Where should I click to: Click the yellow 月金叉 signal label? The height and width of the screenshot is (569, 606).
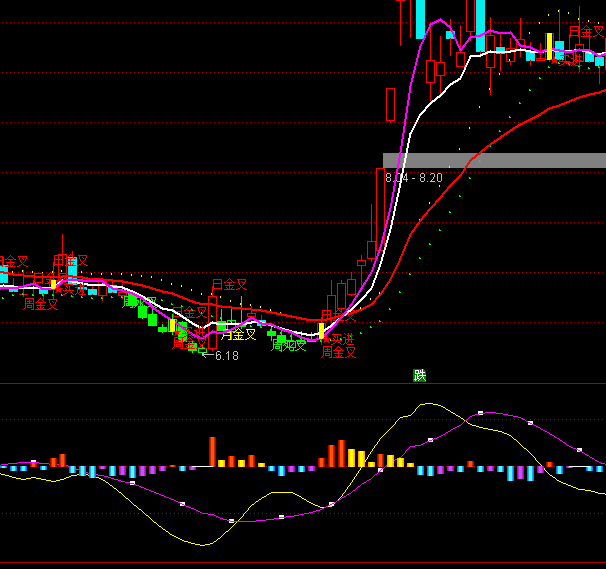click(x=238, y=335)
